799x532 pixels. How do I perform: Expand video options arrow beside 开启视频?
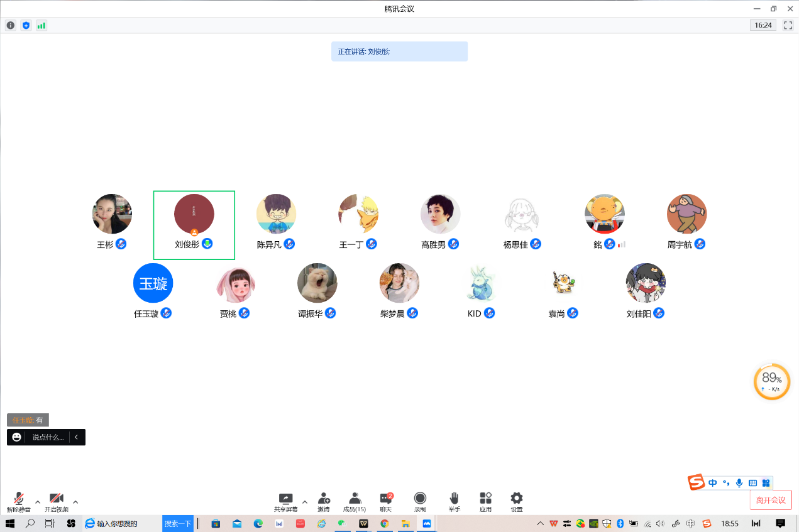(75, 502)
